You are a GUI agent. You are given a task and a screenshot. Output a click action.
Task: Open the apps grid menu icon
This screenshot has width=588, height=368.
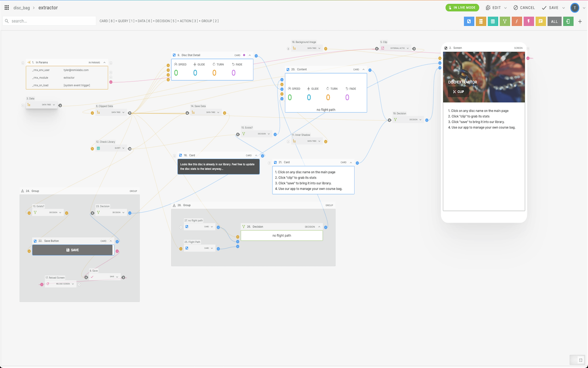[6, 8]
